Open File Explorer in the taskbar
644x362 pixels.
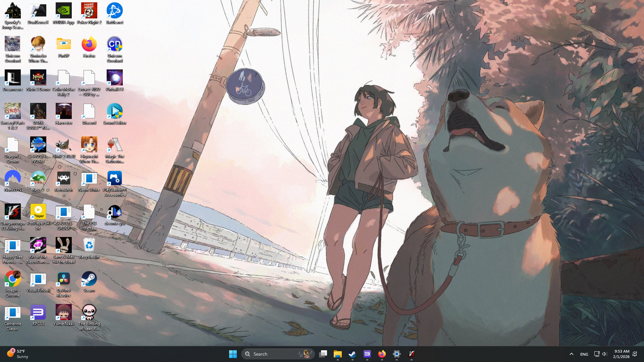[x=337, y=354]
